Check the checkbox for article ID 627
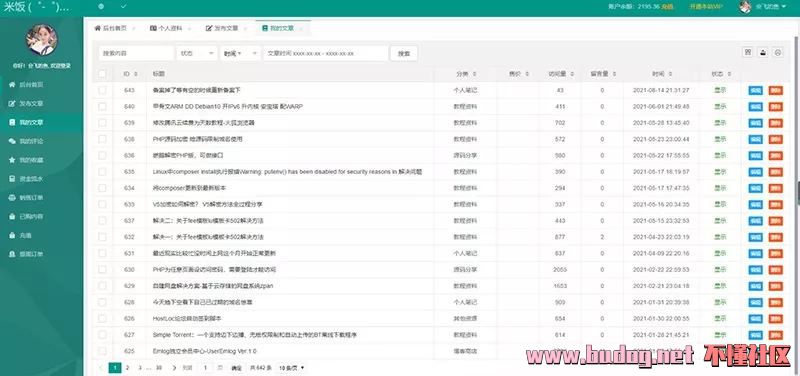Viewport: 800px width, 376px height. pyautogui.click(x=103, y=335)
